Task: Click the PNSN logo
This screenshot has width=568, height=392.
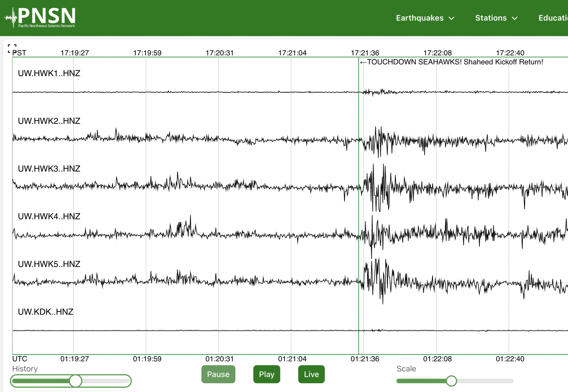Action: [40, 17]
